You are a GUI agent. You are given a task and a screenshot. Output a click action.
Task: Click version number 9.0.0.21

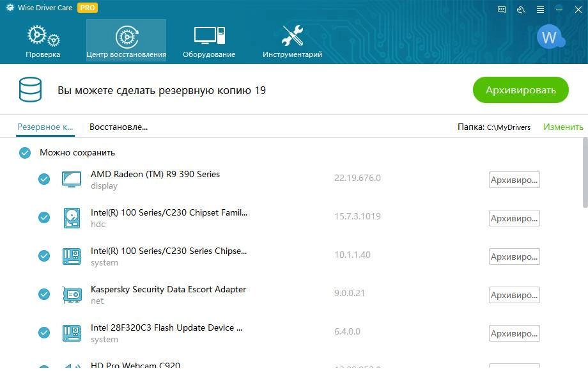tap(350, 293)
